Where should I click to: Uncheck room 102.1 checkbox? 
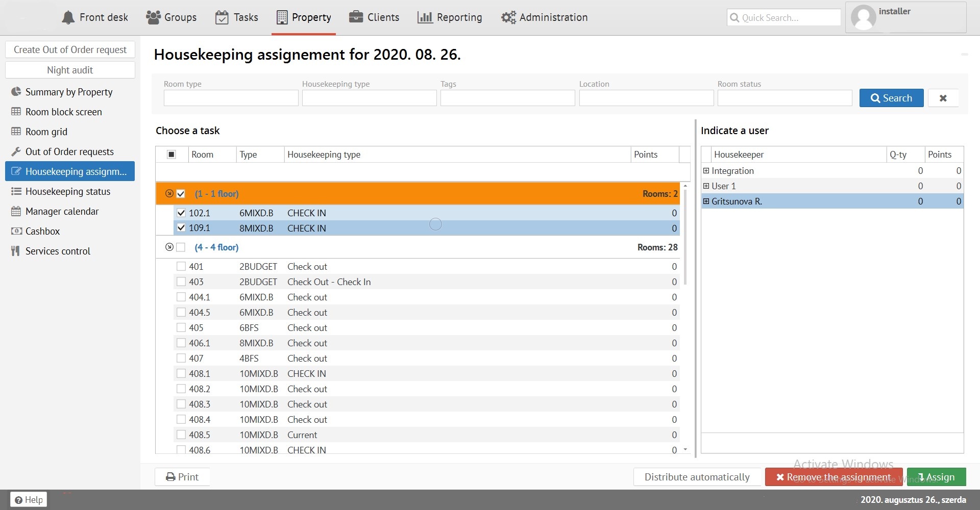click(x=181, y=213)
